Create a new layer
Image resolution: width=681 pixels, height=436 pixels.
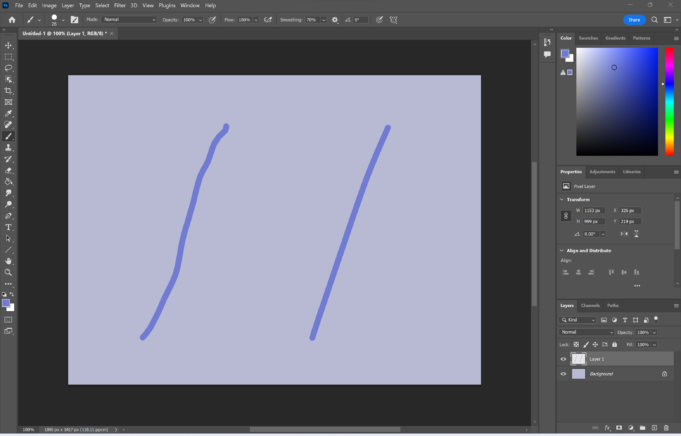click(x=655, y=428)
